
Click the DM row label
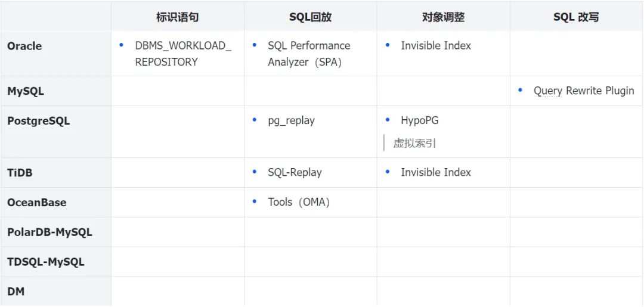pos(16,292)
